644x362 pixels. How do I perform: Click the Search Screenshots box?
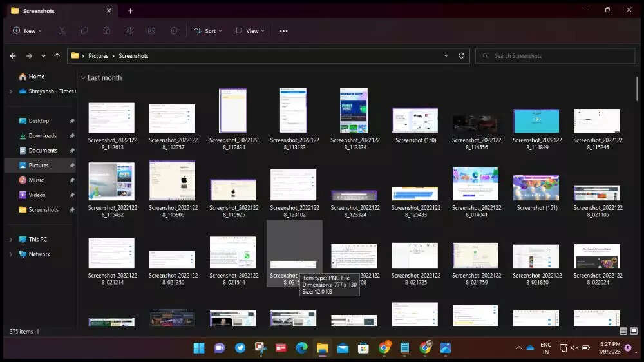(554, 56)
